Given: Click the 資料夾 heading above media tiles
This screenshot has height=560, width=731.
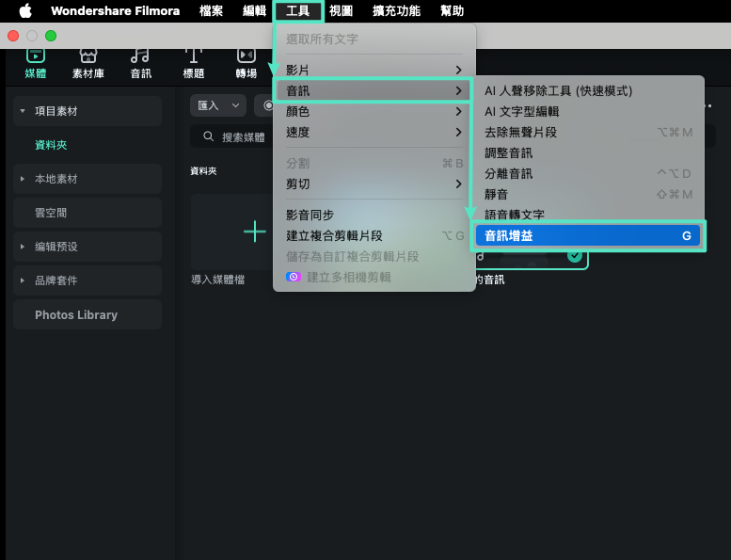Looking at the screenshot, I should [x=203, y=171].
